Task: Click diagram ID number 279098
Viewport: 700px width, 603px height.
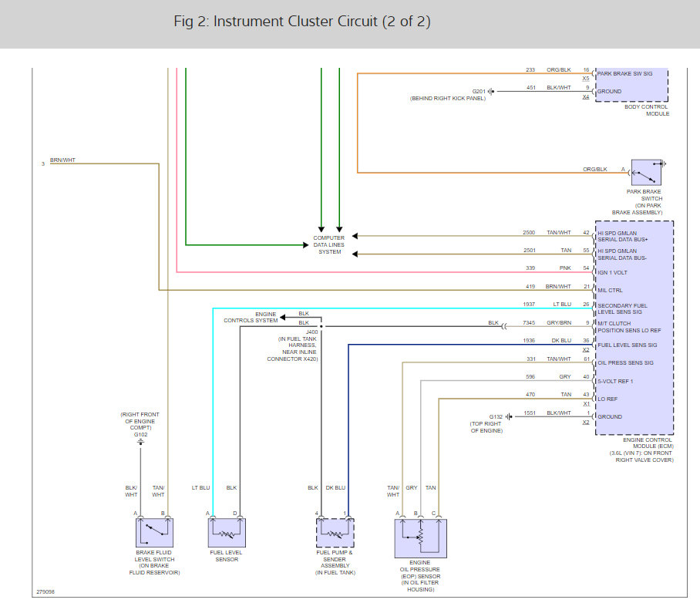Action: [x=45, y=592]
